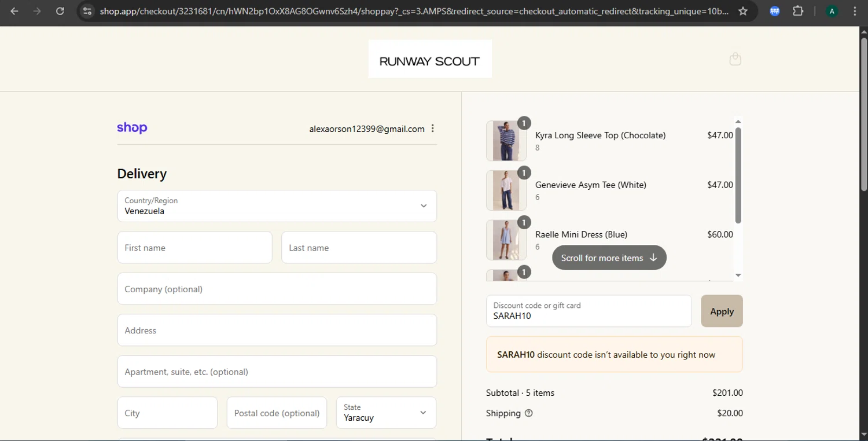Screen dimensions: 868x441
Task: Click the order items scrollbar thumb
Action: pyautogui.click(x=738, y=175)
